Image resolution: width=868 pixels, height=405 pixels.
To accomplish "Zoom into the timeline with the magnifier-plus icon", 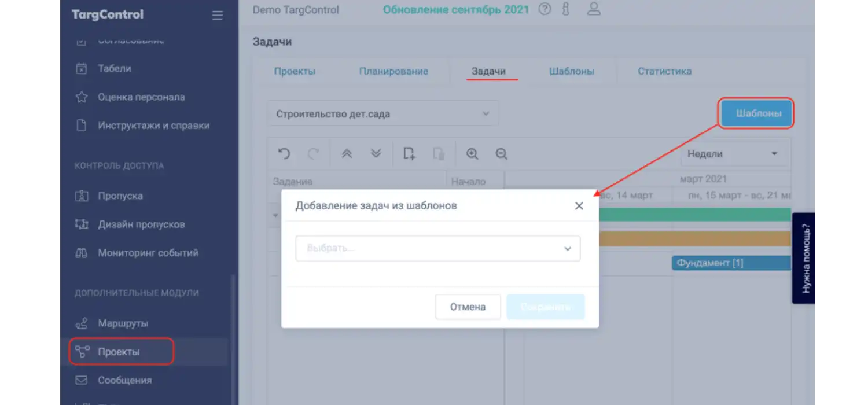I will (472, 153).
